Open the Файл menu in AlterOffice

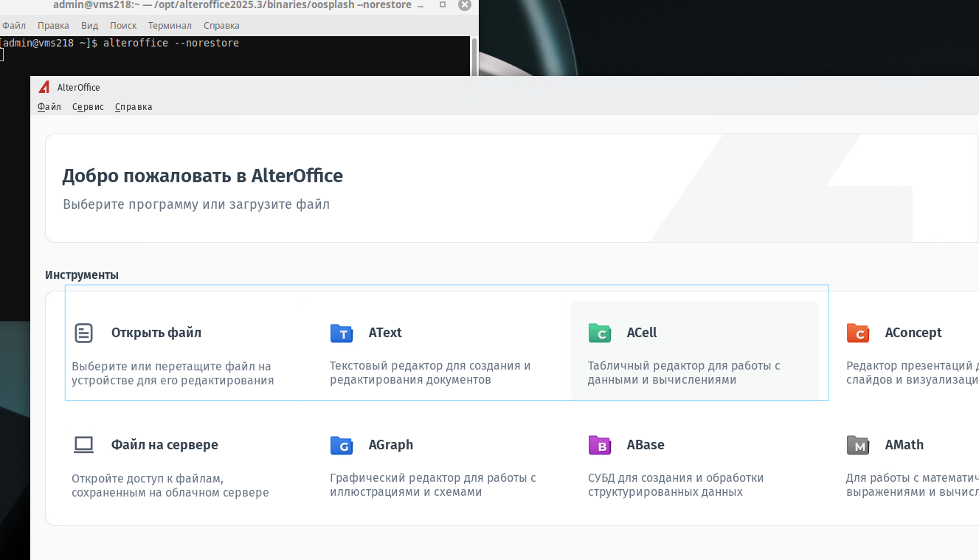click(49, 107)
